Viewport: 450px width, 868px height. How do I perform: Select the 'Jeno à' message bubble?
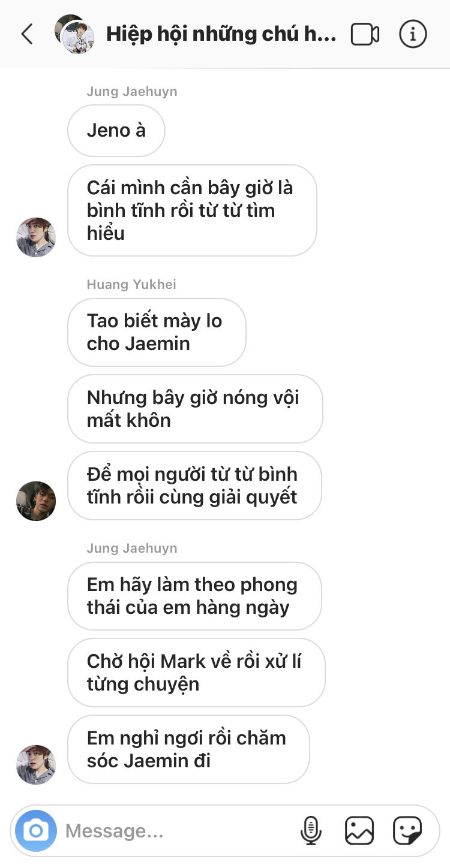click(x=116, y=131)
